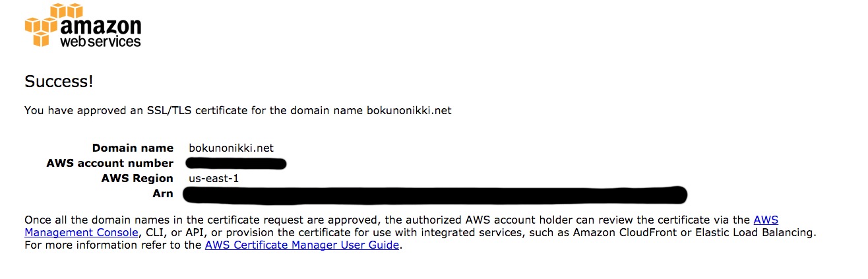Click bokunonikki.net in the approval sentence
The height and width of the screenshot is (279, 868).
(x=409, y=110)
